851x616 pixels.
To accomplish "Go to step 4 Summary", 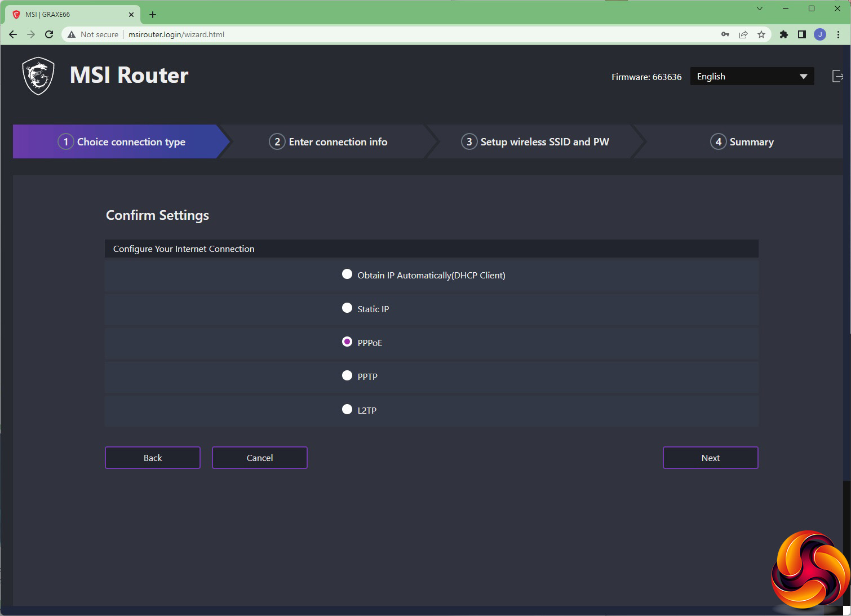I will [742, 141].
